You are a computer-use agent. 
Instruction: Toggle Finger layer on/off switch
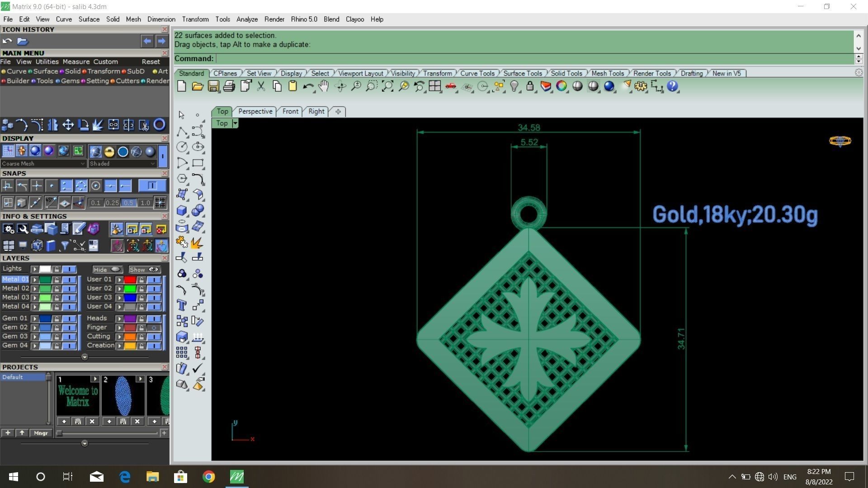click(x=154, y=328)
